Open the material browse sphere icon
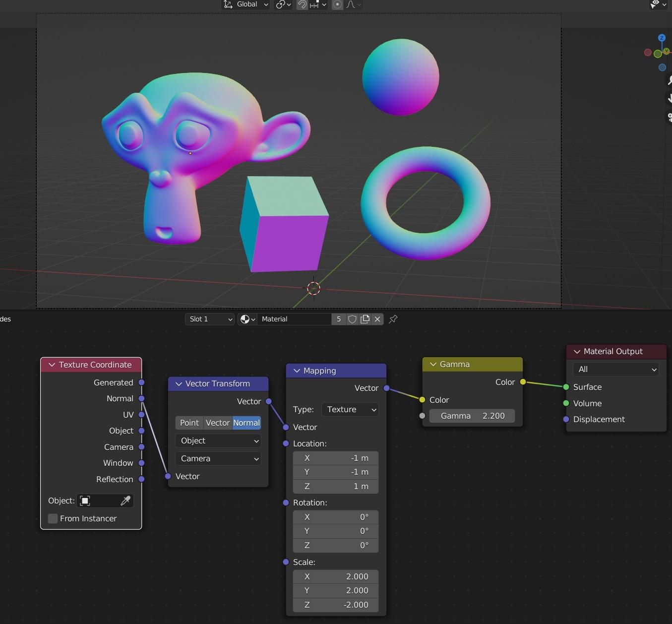Screen dimensions: 672x624 245,319
